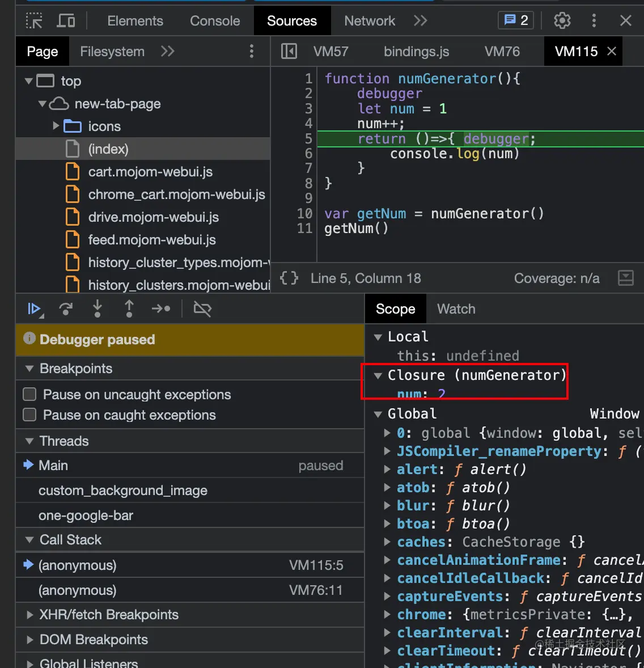The image size is (644, 668).
Task: Open the Watch tab
Action: tap(456, 309)
